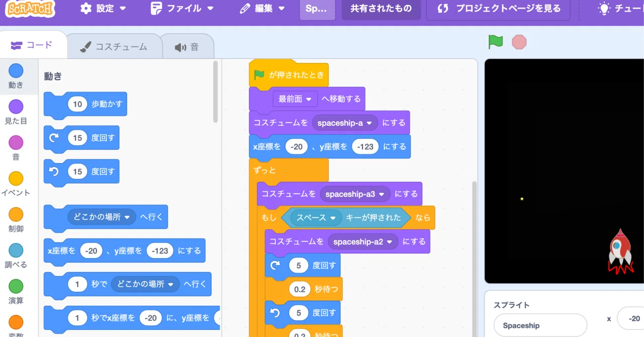Click the 10 歩動かす palette block
644x337 pixels.
[86, 105]
